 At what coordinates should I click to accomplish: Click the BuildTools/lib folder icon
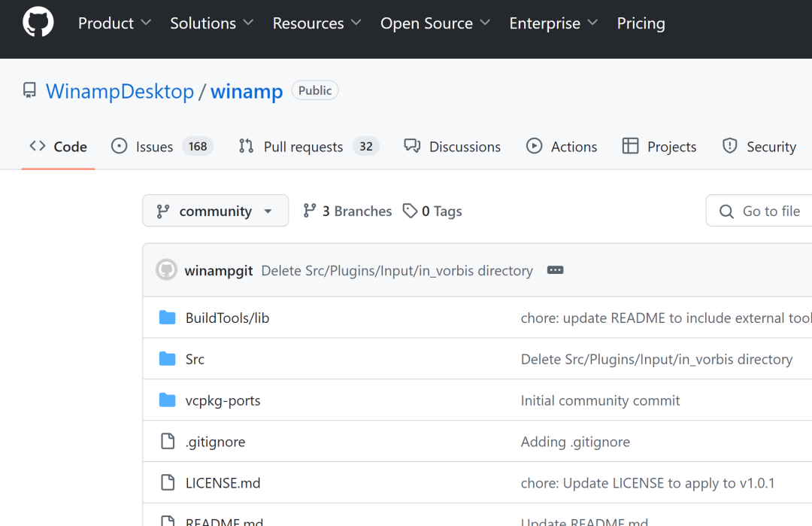(167, 317)
